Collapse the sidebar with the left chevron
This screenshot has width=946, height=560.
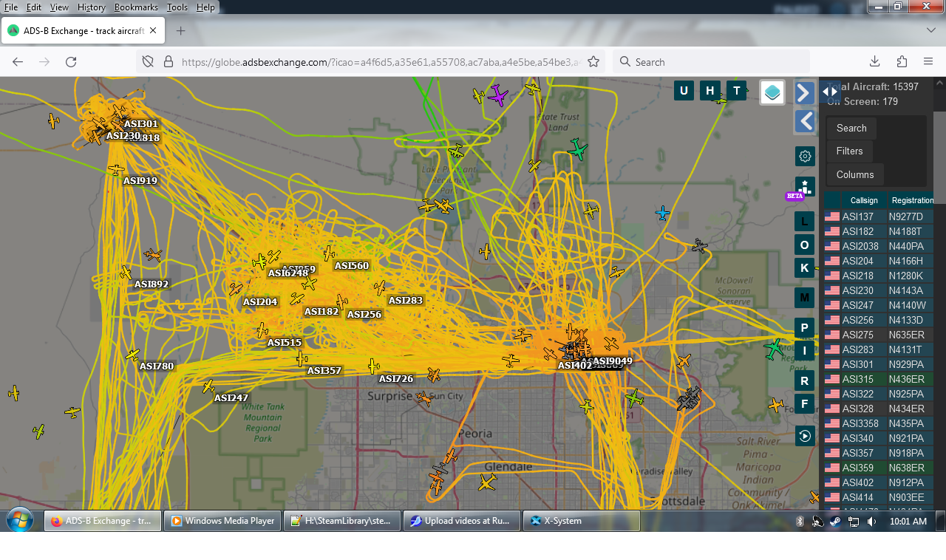805,121
